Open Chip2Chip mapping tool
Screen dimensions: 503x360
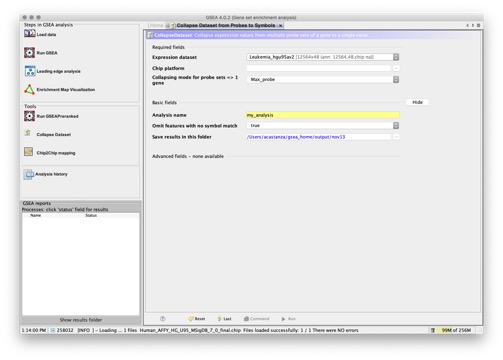[49, 153]
